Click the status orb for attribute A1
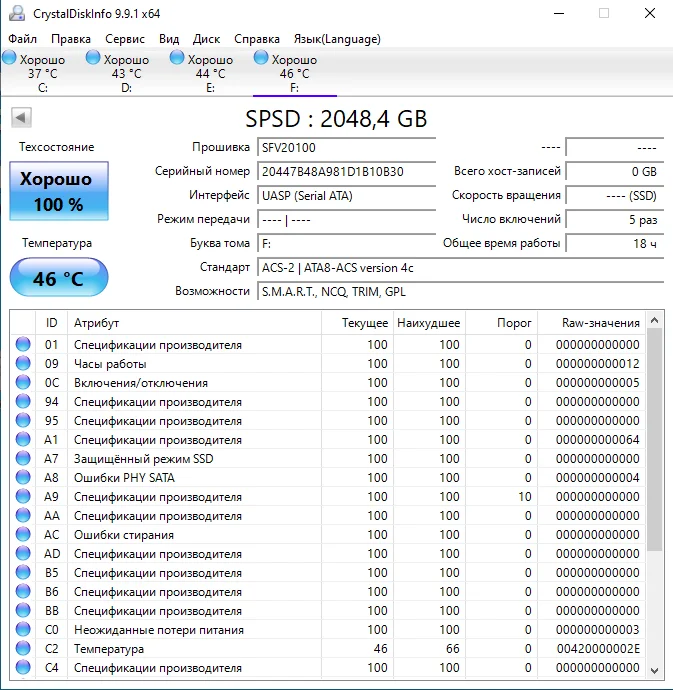Image resolution: width=673 pixels, height=690 pixels. 23,439
